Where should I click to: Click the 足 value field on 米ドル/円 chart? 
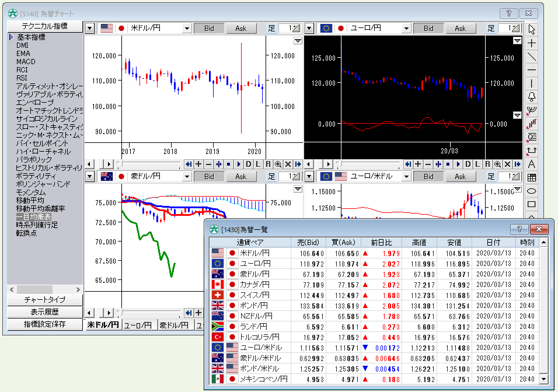285,29
